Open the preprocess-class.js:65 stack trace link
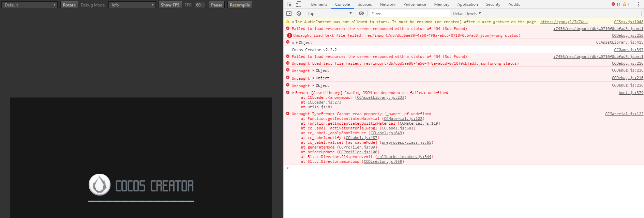Viewport: 644px width, 218px height. tap(407, 142)
